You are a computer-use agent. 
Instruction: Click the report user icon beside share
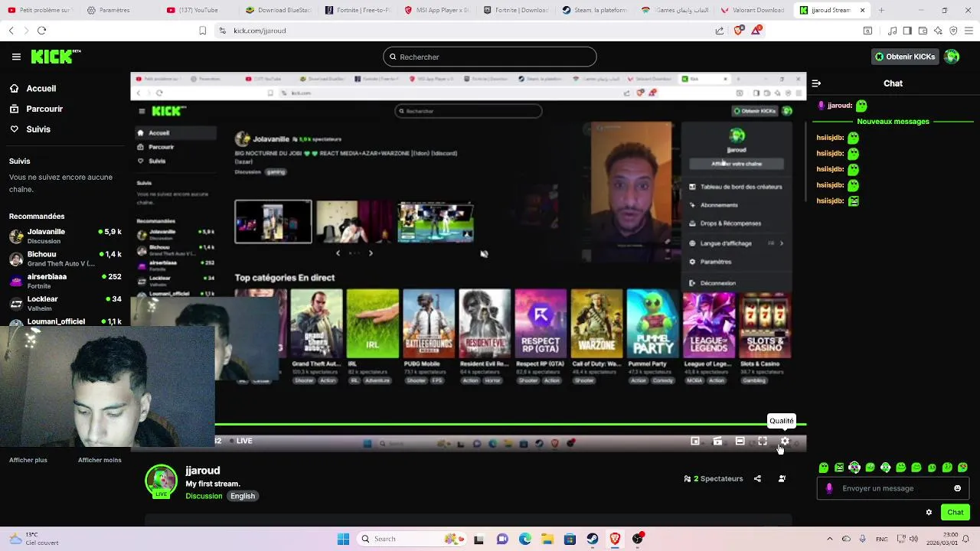pyautogui.click(x=782, y=479)
